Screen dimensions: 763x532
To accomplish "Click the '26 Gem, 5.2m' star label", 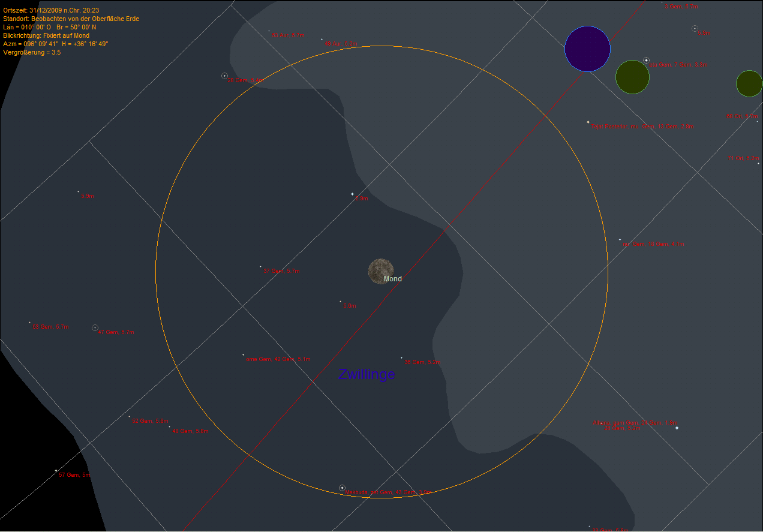I will pyautogui.click(x=622, y=428).
